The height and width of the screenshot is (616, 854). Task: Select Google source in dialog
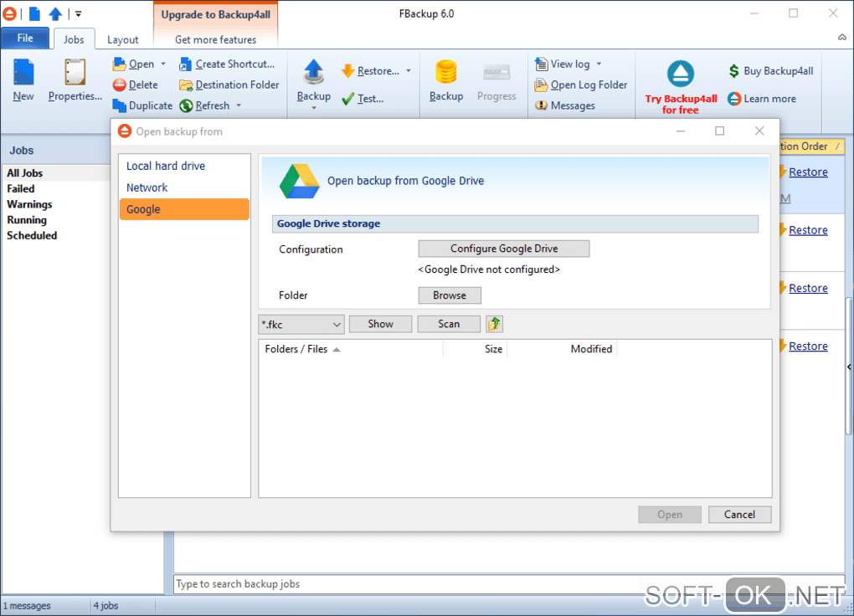[x=184, y=209]
